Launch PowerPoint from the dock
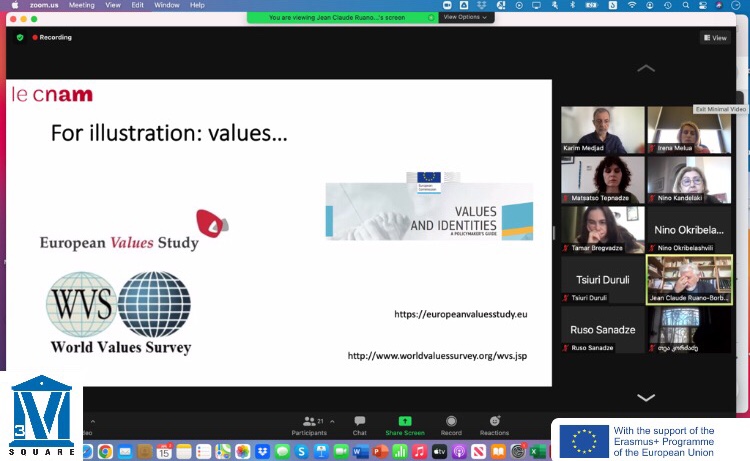 click(380, 451)
